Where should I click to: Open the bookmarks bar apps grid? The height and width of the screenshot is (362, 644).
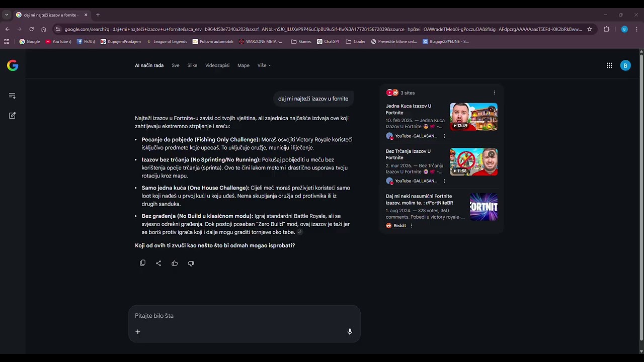click(7, 42)
